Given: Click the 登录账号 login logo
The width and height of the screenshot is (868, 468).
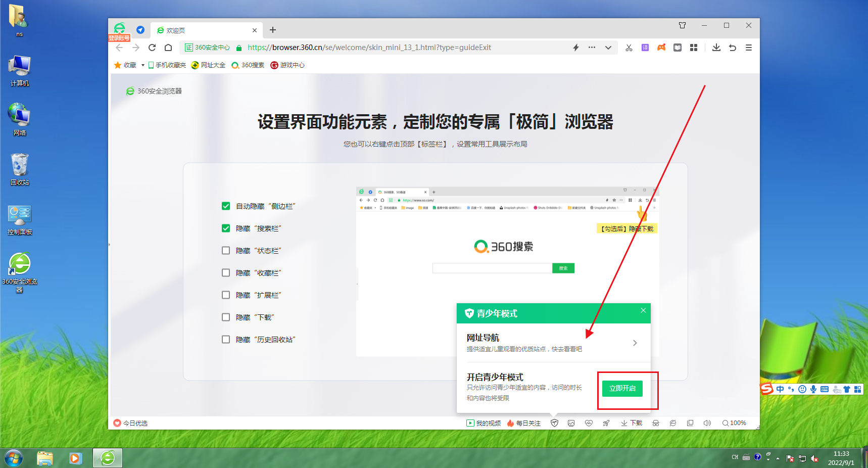Looking at the screenshot, I should [x=119, y=31].
